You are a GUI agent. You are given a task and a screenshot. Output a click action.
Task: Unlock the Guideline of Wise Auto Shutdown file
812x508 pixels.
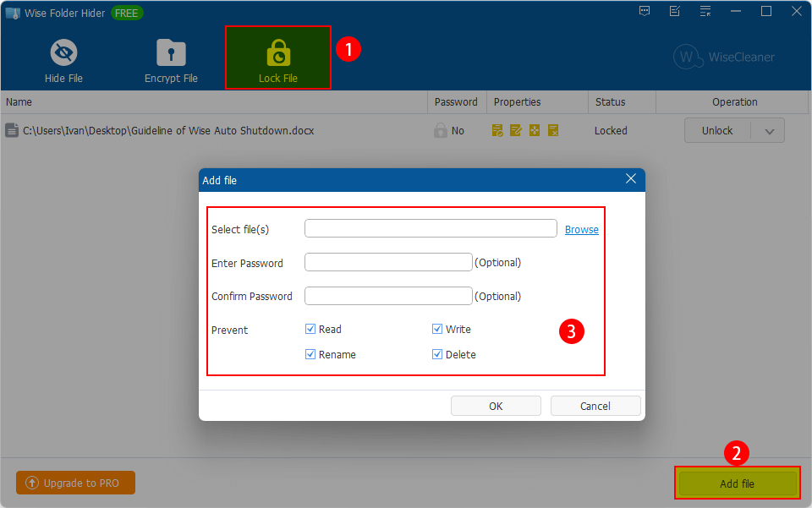[717, 130]
